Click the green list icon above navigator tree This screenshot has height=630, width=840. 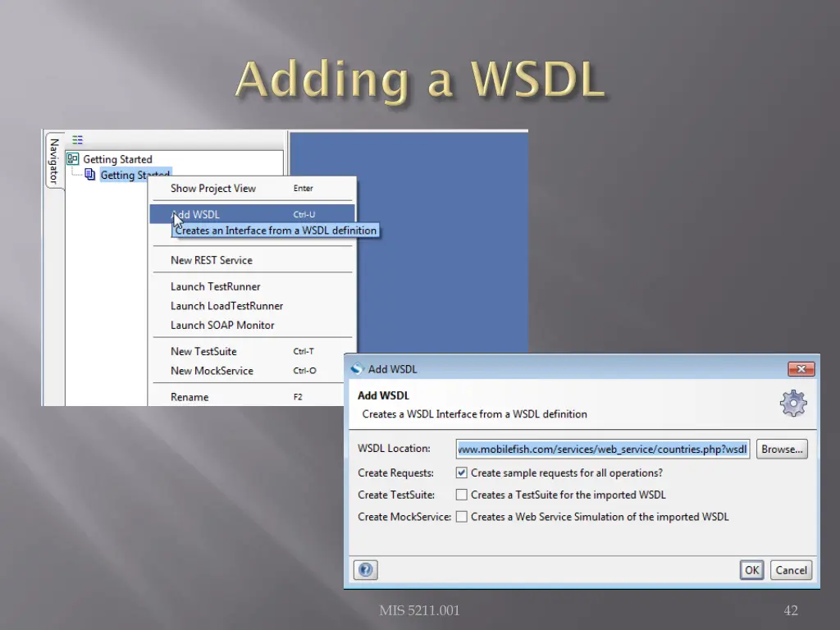(77, 140)
